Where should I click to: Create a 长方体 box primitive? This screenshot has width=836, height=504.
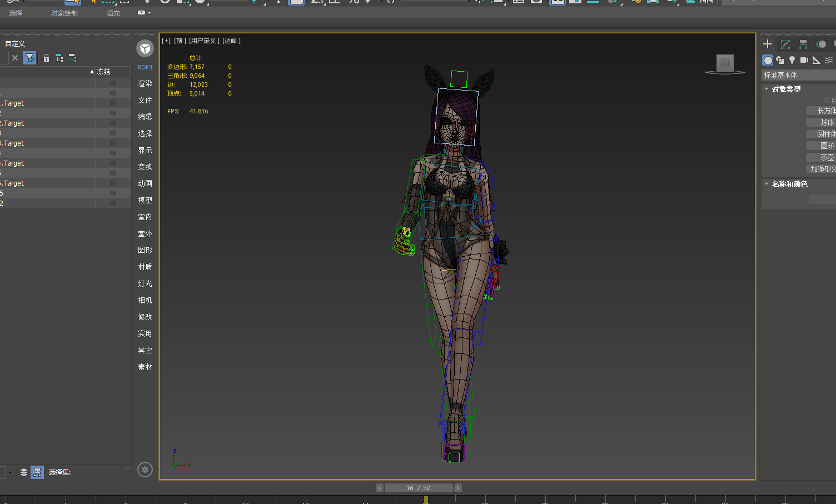click(822, 111)
